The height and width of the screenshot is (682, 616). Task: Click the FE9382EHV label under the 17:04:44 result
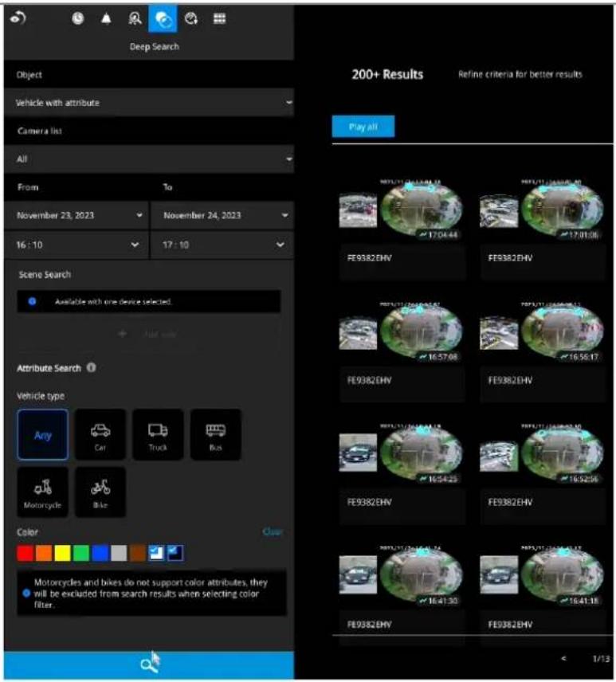369,258
